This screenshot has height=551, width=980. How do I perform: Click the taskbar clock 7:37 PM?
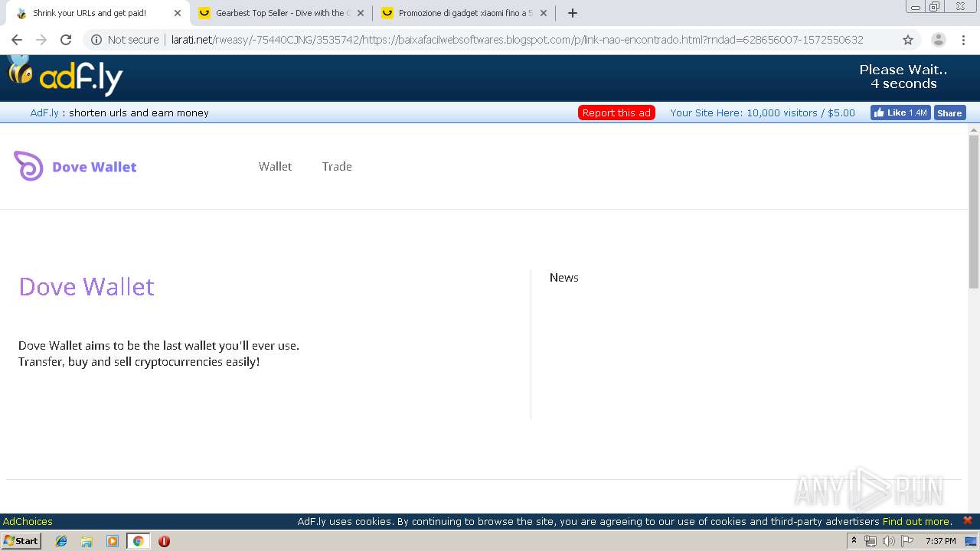click(941, 541)
